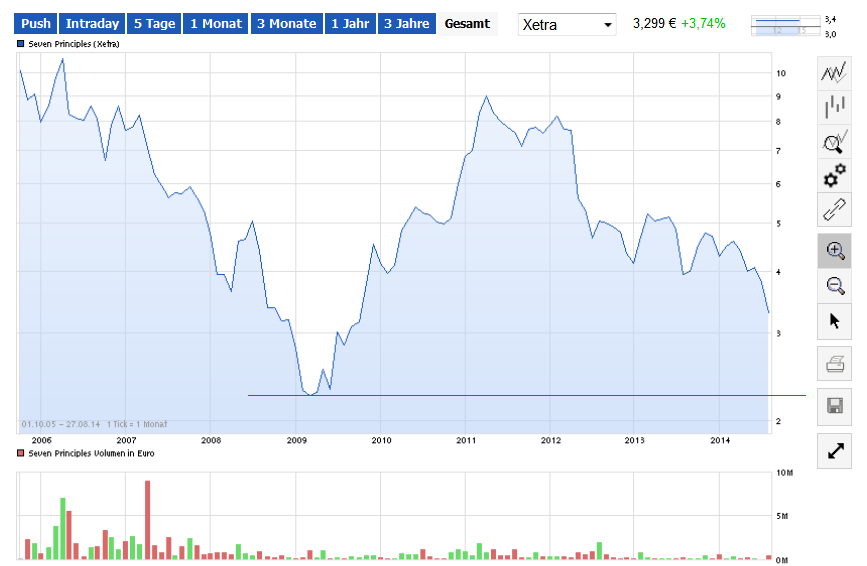Image resolution: width=867 pixels, height=566 pixels.
Task: Choose the 3 Monate chart period
Action: tap(286, 23)
